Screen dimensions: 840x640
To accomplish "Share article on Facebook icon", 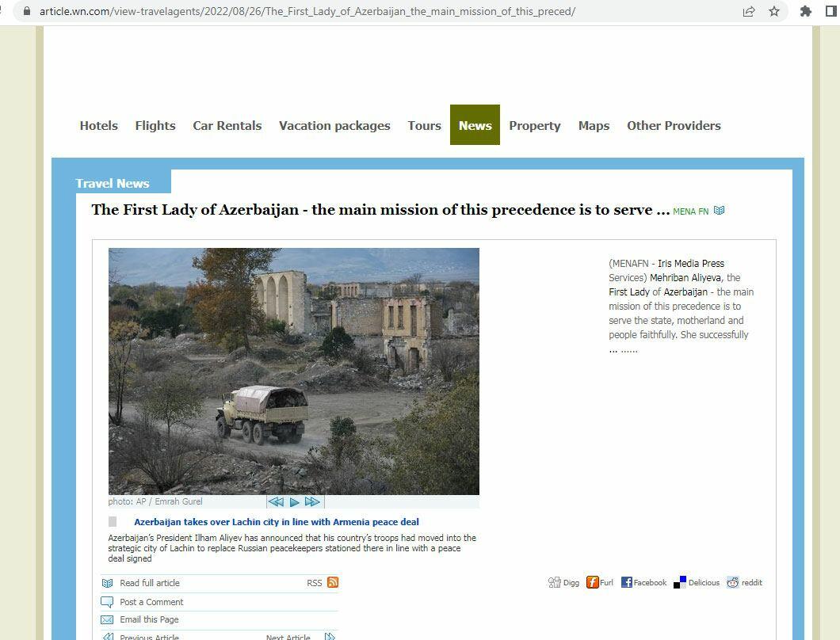I will 627,582.
